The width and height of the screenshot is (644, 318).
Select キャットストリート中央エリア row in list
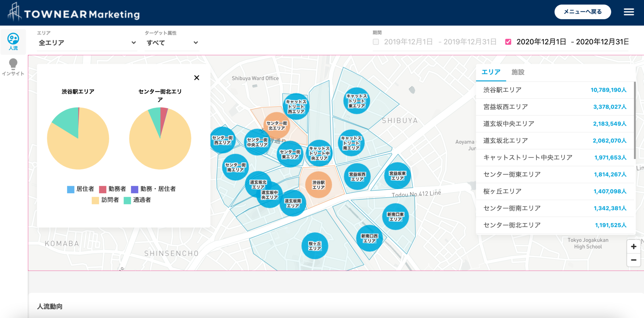click(x=555, y=158)
